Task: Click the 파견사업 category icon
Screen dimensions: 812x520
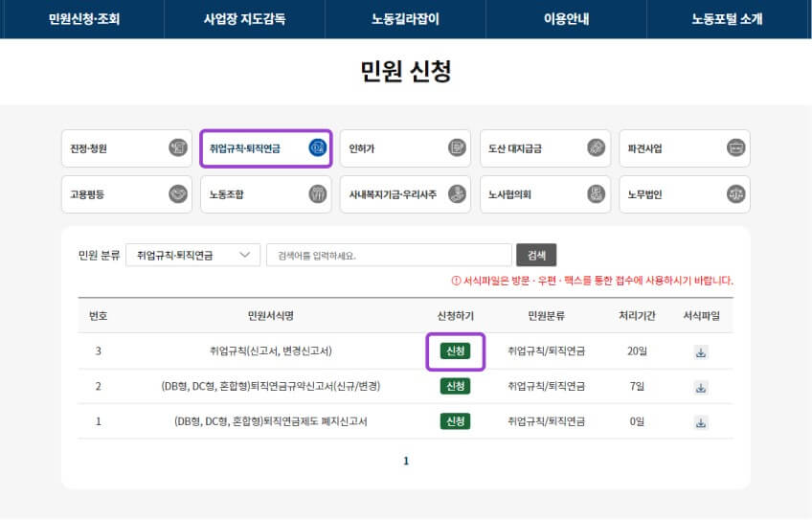Action: 735,147
